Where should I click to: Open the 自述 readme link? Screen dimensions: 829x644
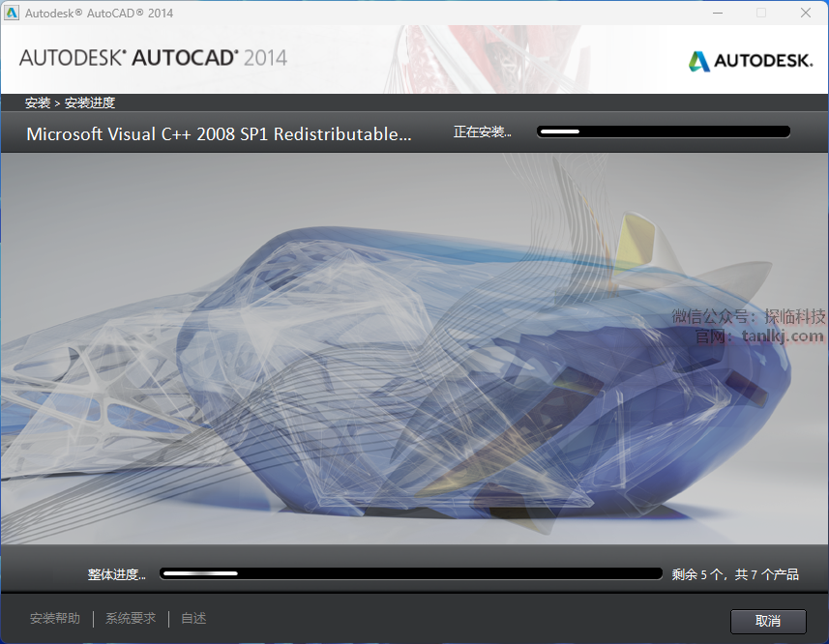coord(193,618)
